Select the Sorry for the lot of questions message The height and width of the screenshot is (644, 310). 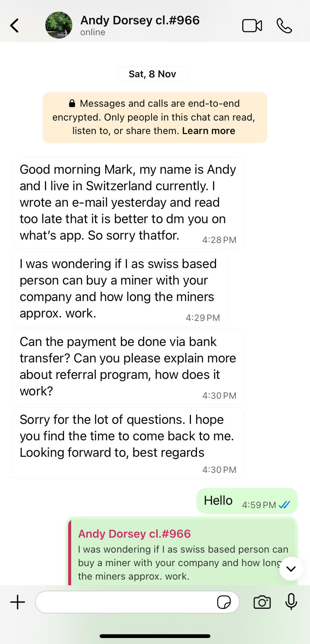128,442
